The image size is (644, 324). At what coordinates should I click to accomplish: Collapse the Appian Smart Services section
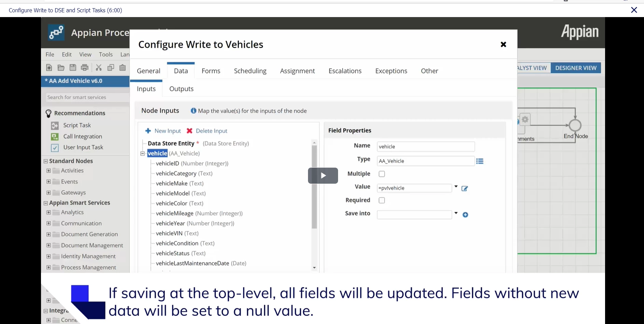coord(45,203)
